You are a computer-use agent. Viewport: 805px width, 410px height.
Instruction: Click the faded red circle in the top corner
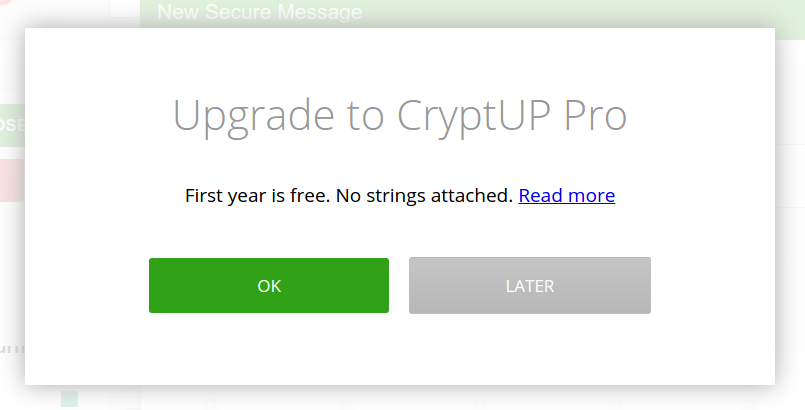(x=5, y=3)
